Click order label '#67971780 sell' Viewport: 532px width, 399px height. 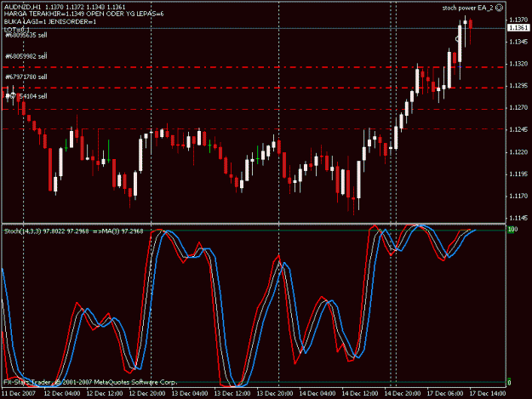(26, 77)
